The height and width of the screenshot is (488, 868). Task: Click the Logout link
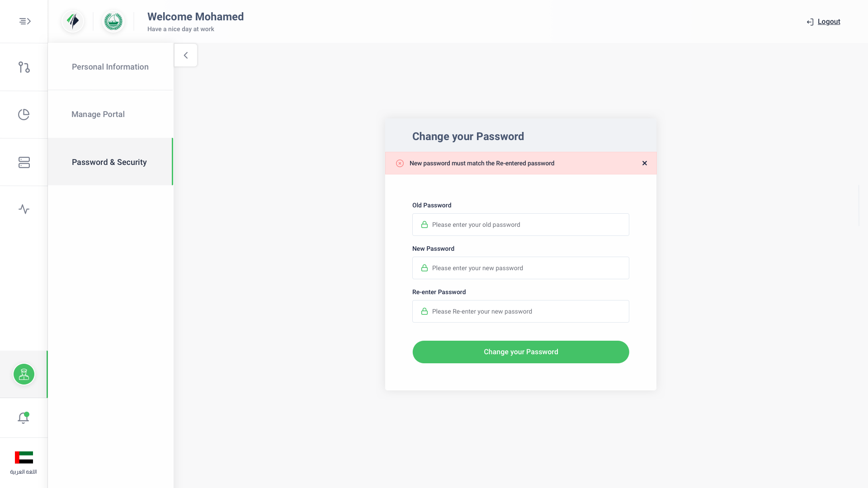(x=829, y=22)
